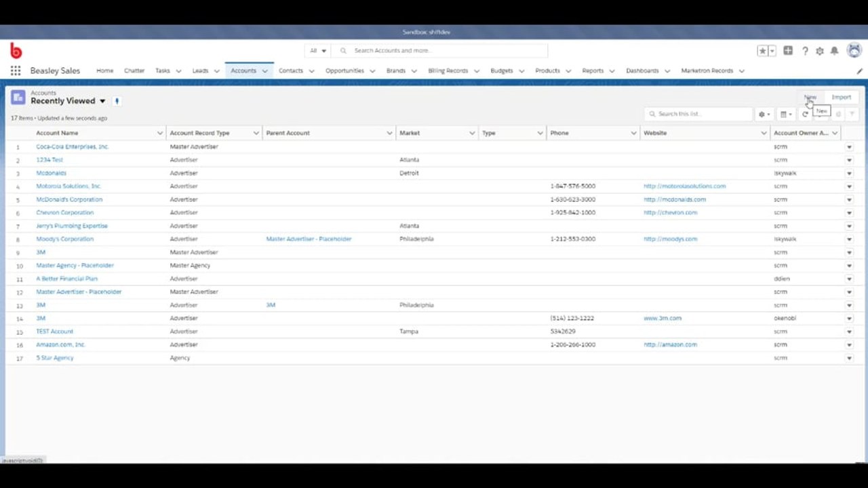868x488 pixels.
Task: Open the Brands tab
Action: pos(396,70)
